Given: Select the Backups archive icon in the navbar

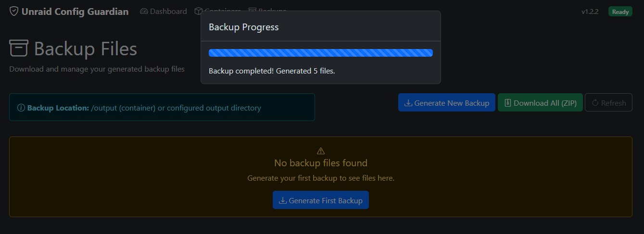Looking at the screenshot, I should [252, 10].
